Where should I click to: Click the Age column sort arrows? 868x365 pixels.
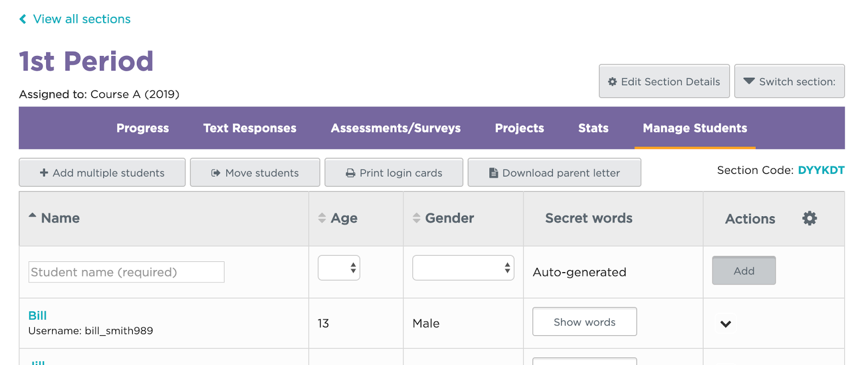click(322, 218)
